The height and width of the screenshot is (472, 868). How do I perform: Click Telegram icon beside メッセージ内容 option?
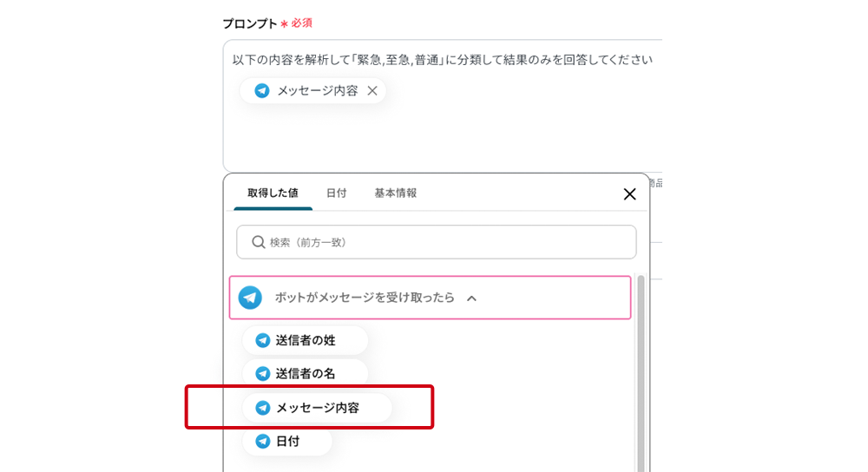tap(262, 407)
